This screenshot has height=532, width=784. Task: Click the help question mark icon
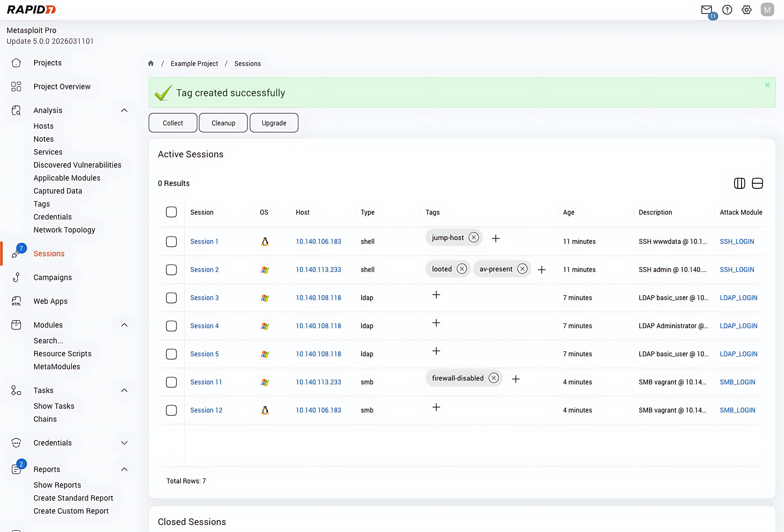727,10
